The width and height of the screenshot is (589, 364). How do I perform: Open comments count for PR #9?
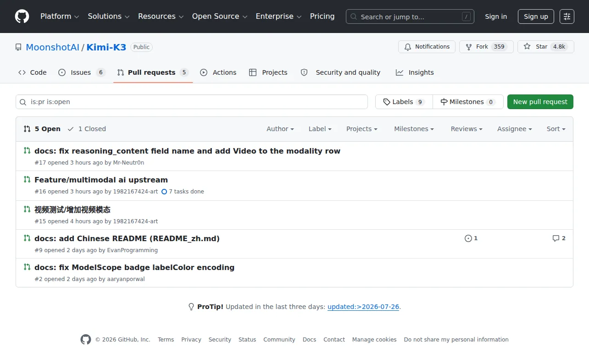click(559, 238)
